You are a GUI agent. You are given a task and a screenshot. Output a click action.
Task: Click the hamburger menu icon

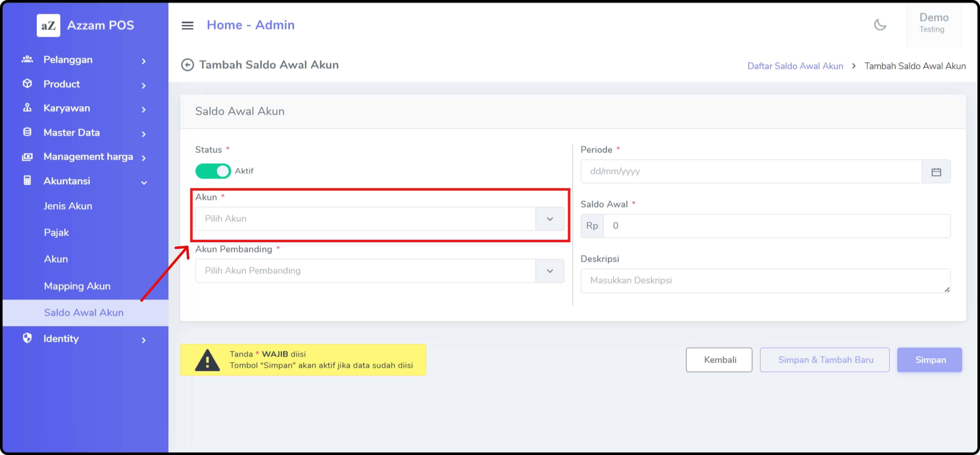point(187,26)
